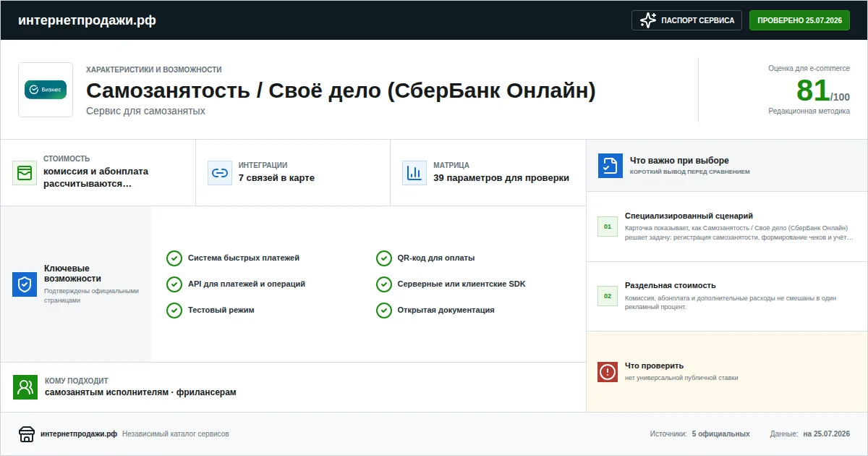The height and width of the screenshot is (456, 868).
Task: Click нет универсальной публичной ставки text
Action: 681,378
